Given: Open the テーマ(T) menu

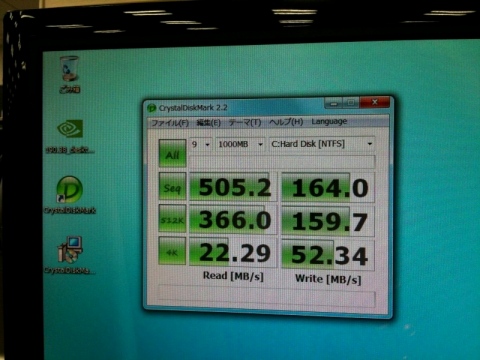Looking at the screenshot, I should coord(245,122).
